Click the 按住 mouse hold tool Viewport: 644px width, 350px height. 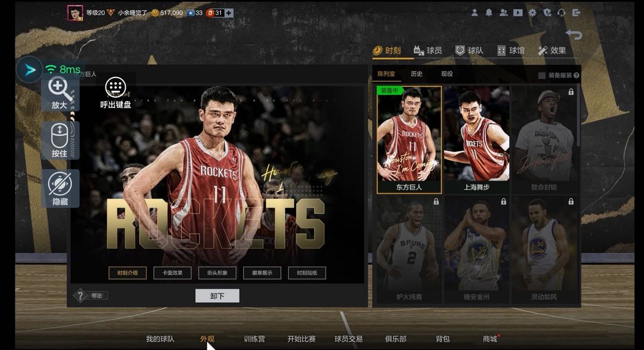[x=60, y=141]
